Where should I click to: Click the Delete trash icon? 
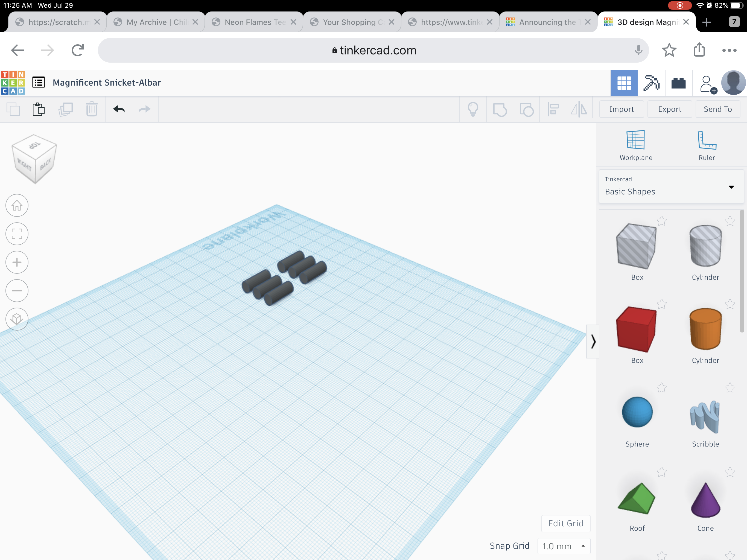tap(92, 109)
